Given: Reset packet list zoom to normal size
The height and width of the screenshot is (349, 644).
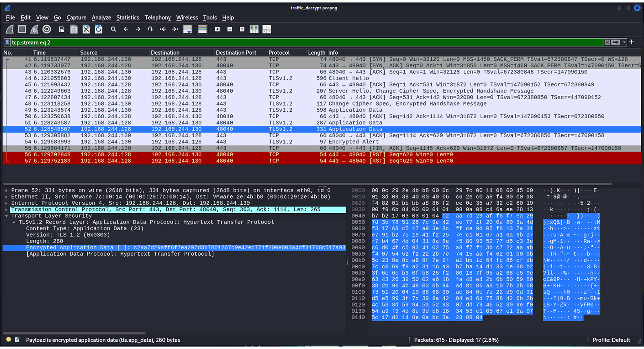Looking at the screenshot, I should point(241,29).
